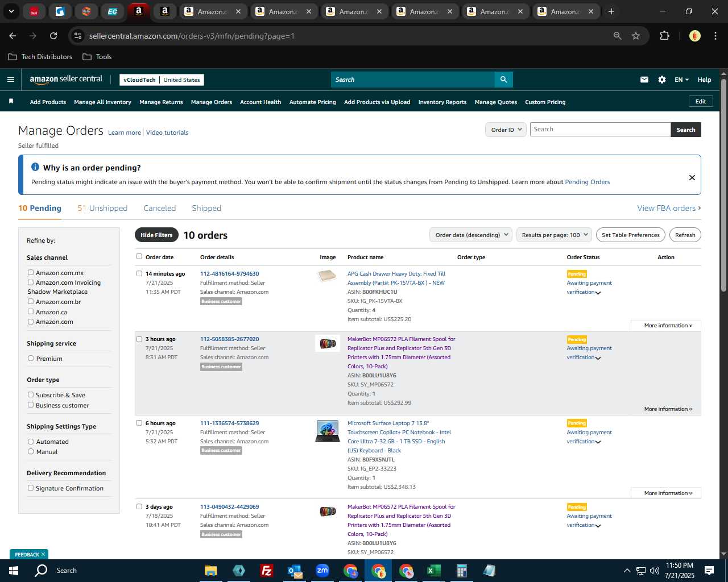Open the messages envelope icon
728x582 pixels.
click(644, 80)
